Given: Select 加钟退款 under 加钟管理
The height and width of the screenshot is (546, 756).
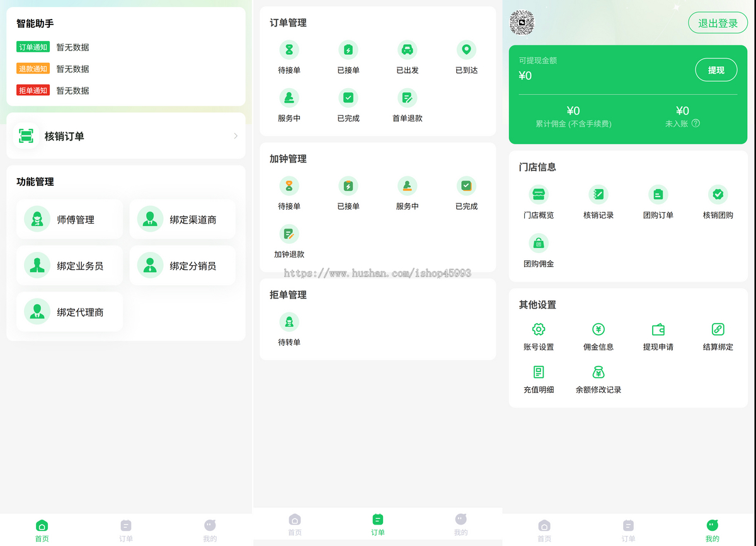Looking at the screenshot, I should coord(289,234).
